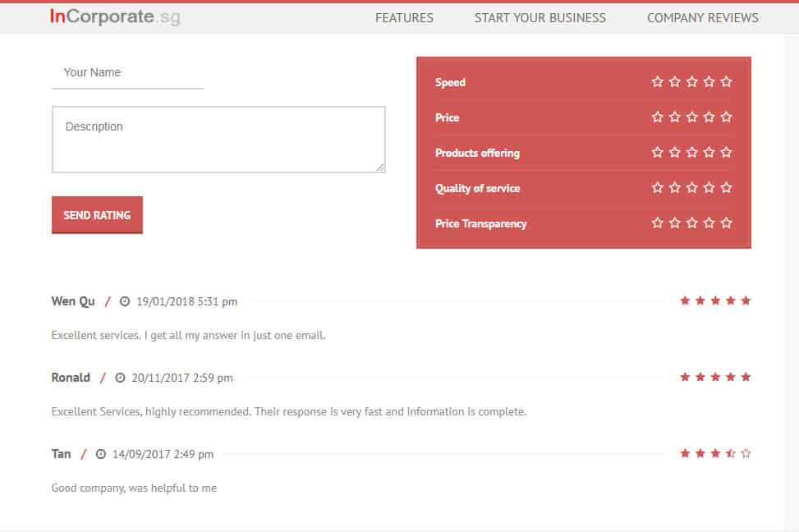
Task: Submit with the SEND RATING button
Action: (98, 215)
